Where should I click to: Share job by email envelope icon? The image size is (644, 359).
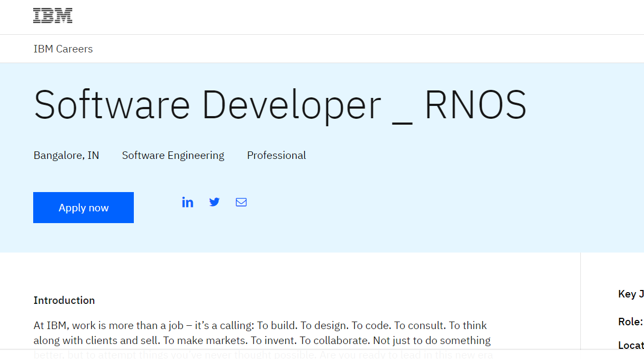coord(241,202)
